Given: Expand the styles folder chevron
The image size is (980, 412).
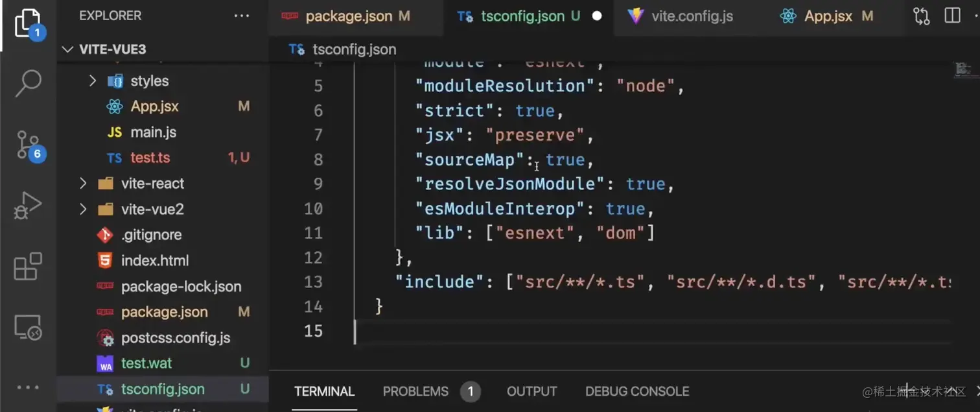Looking at the screenshot, I should click(x=92, y=81).
